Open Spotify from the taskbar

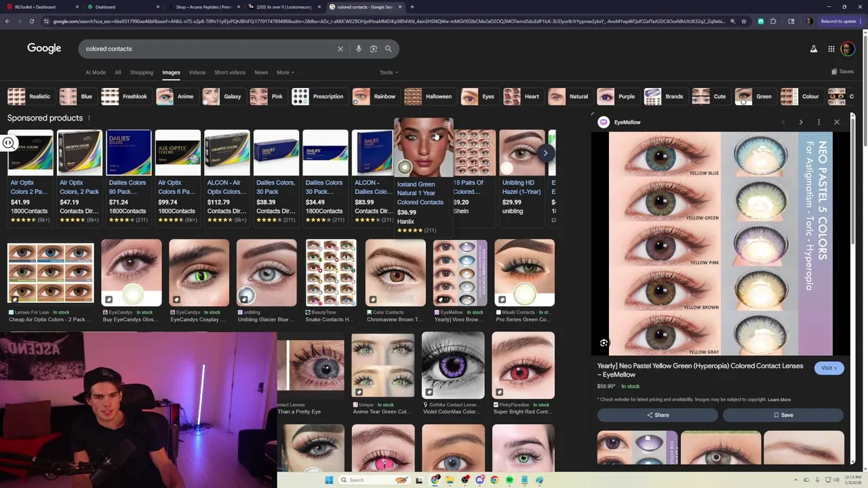[509, 480]
